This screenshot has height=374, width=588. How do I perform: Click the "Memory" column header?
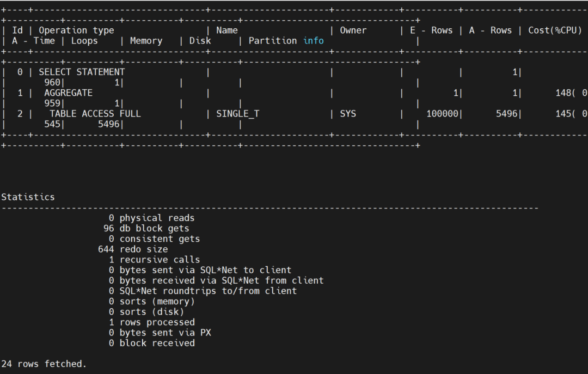pos(146,41)
